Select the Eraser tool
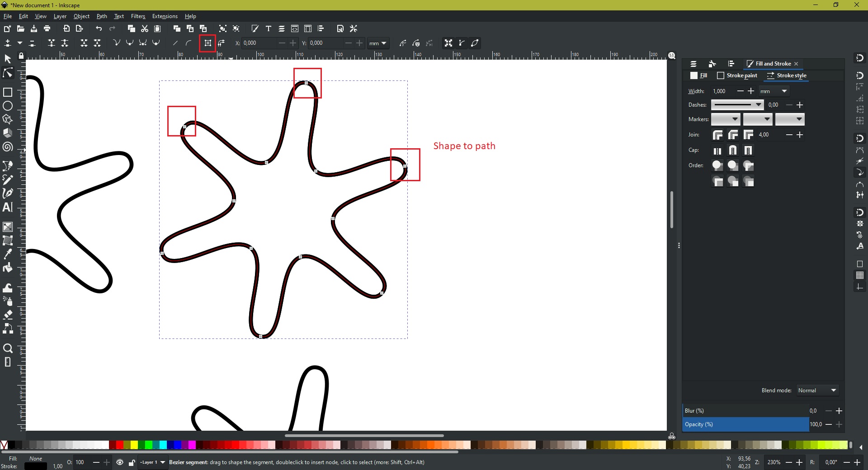The image size is (868, 470). (8, 315)
